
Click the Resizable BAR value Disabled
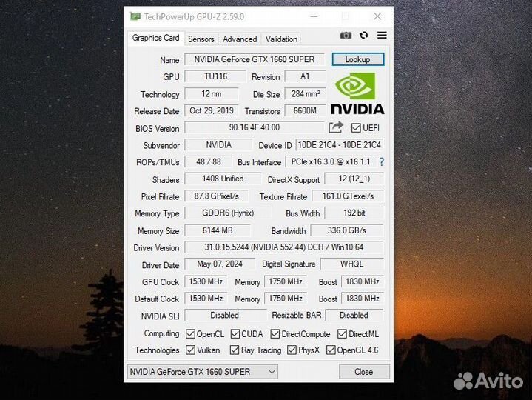pos(354,316)
